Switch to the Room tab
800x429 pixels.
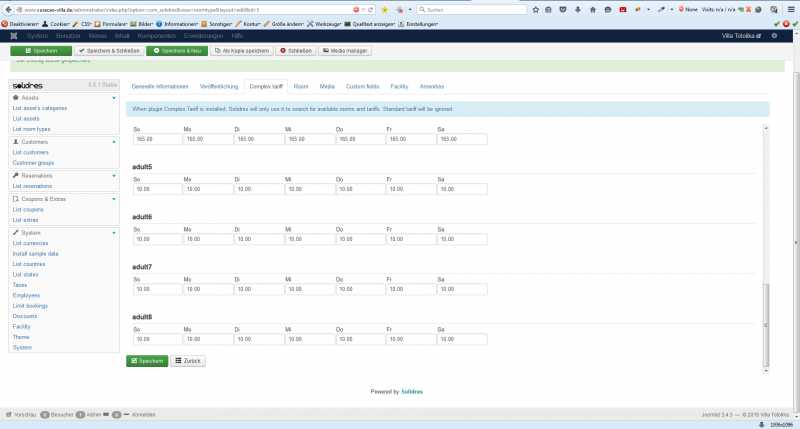(x=300, y=87)
